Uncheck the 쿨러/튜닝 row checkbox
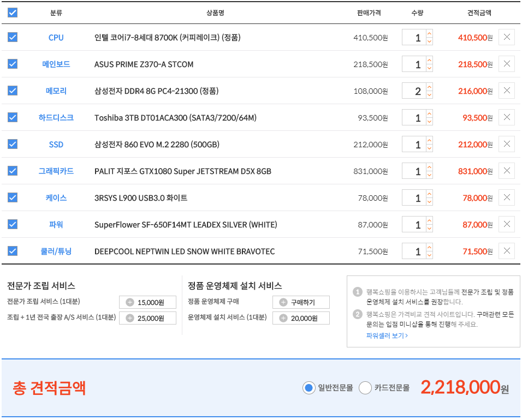 point(13,251)
